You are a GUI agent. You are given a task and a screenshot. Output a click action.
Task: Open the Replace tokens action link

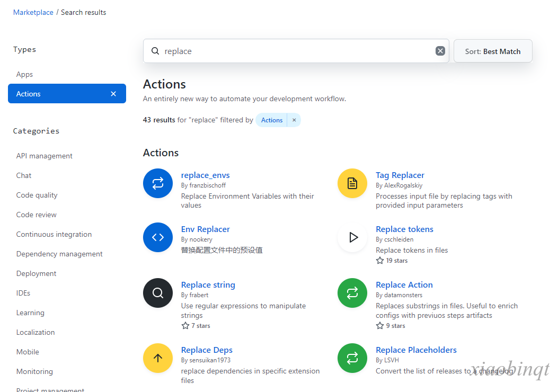(x=405, y=229)
